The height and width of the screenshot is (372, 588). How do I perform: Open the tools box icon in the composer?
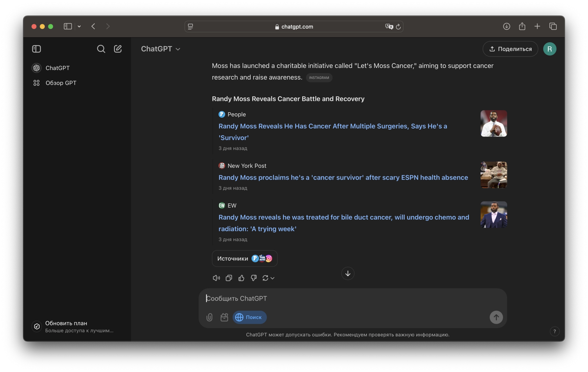[x=224, y=317]
